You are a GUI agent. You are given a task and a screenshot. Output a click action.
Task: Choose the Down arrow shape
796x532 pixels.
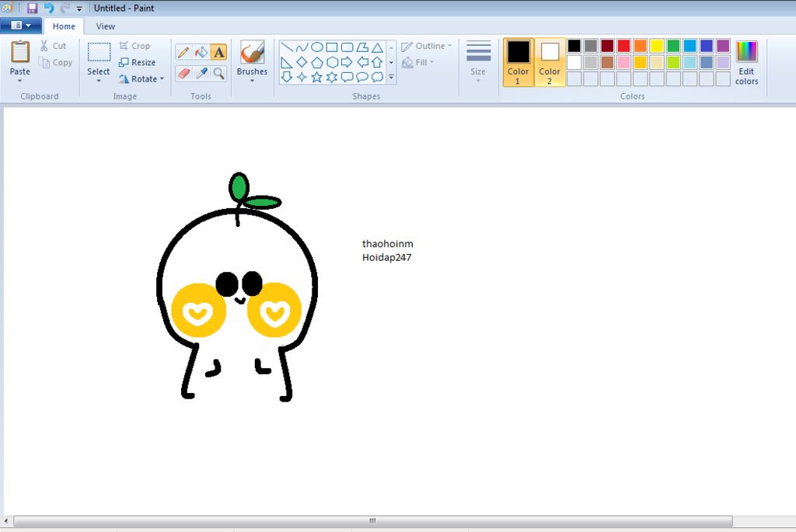tap(287, 77)
